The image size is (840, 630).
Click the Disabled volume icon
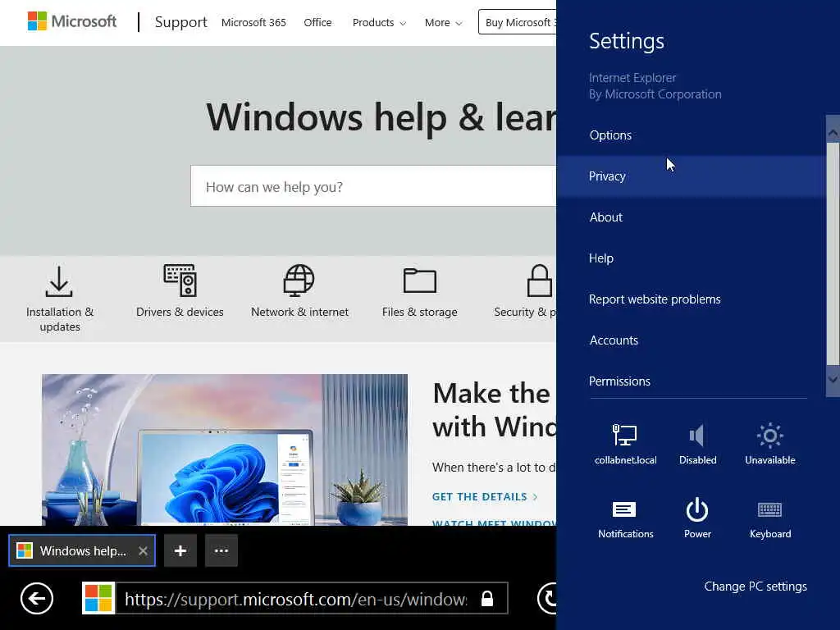pos(697,444)
